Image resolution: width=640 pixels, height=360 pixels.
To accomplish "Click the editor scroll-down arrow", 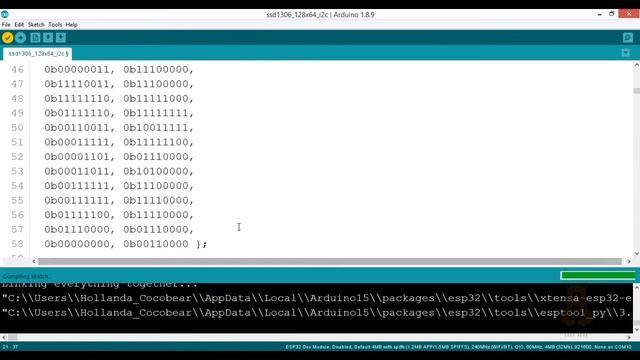I will [x=637, y=253].
